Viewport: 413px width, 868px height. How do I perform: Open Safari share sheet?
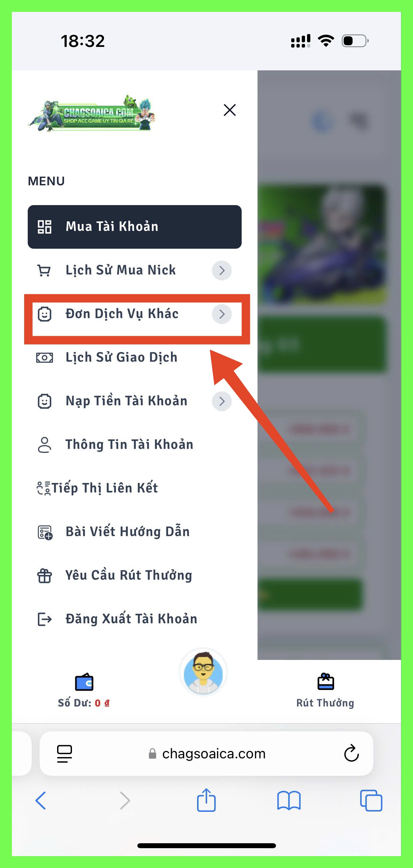206,800
